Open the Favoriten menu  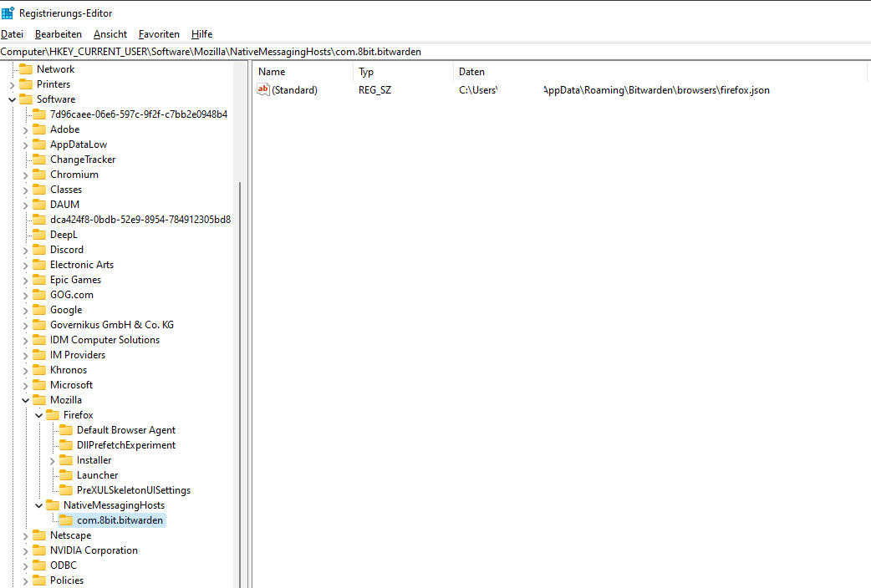159,34
